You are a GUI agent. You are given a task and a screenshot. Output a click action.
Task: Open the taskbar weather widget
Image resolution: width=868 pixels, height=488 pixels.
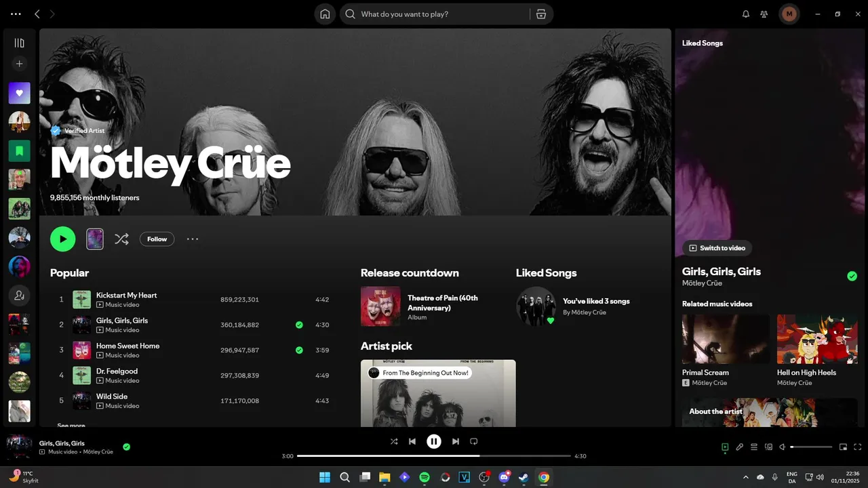(x=24, y=476)
